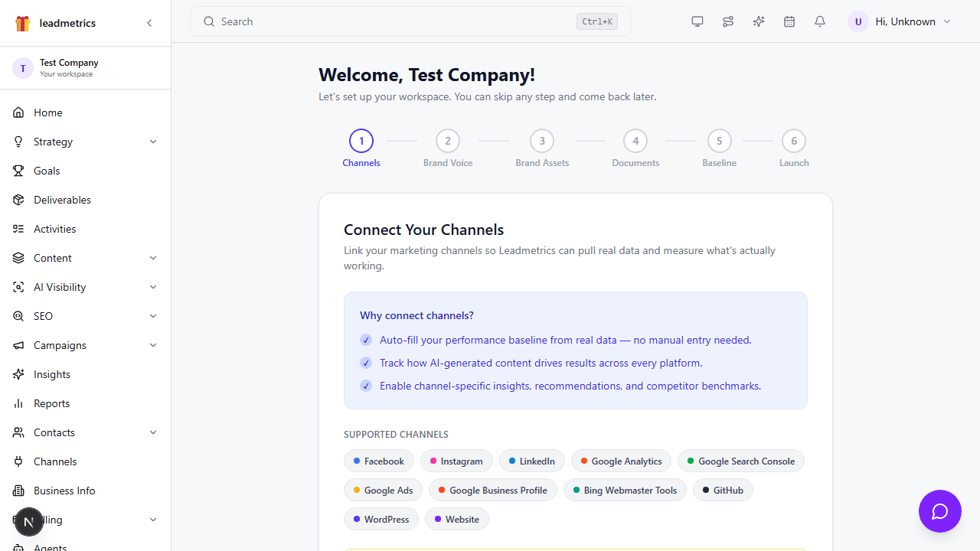The height and width of the screenshot is (551, 980).
Task: Click the Google Ads channel chip
Action: [383, 490]
